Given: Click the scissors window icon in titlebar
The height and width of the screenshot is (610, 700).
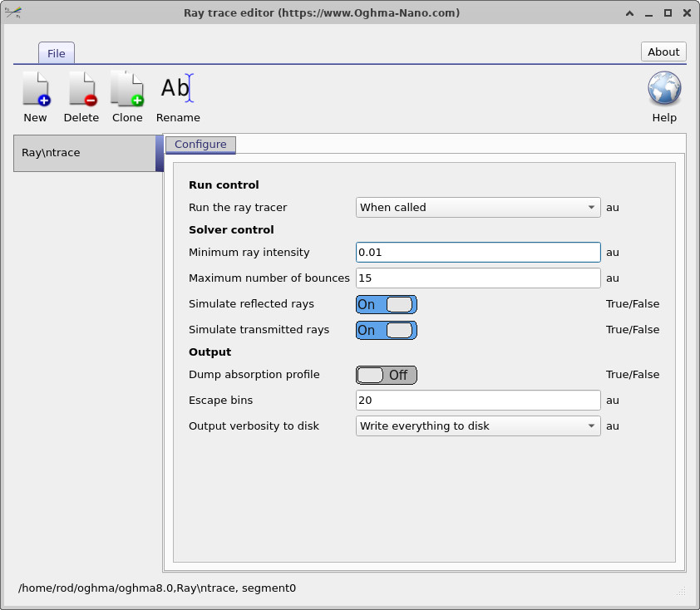Looking at the screenshot, I should click(x=14, y=12).
